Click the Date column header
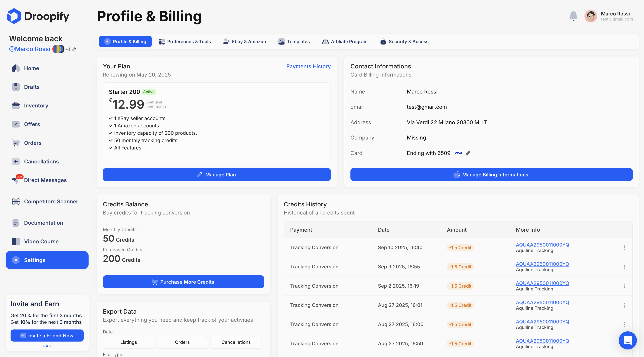The height and width of the screenshot is (357, 644). click(383, 230)
